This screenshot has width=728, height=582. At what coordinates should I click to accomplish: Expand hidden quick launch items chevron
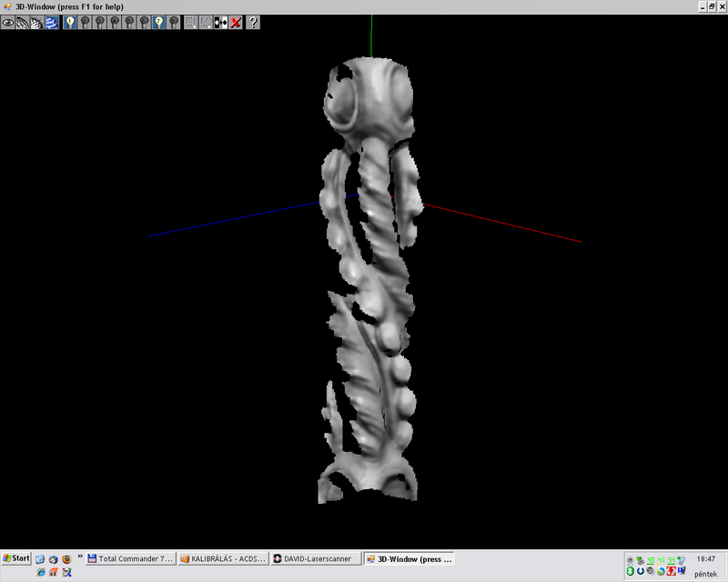pos(80,557)
